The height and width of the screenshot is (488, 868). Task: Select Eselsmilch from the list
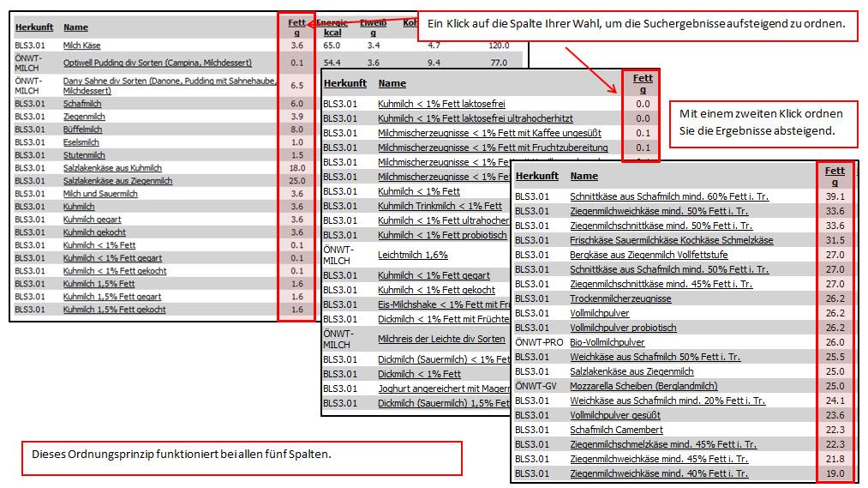(x=81, y=142)
